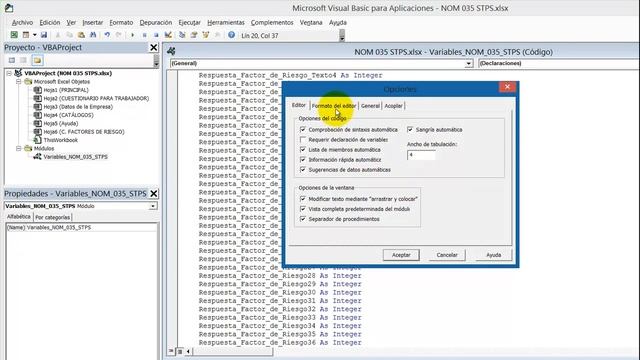Click the Copy icon in toolbar
Viewport: 640px width, 360px height.
tap(69, 35)
